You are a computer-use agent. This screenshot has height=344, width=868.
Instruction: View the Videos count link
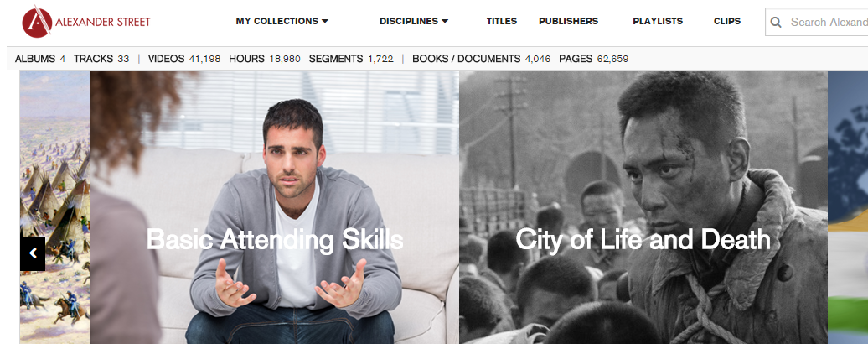(x=184, y=59)
